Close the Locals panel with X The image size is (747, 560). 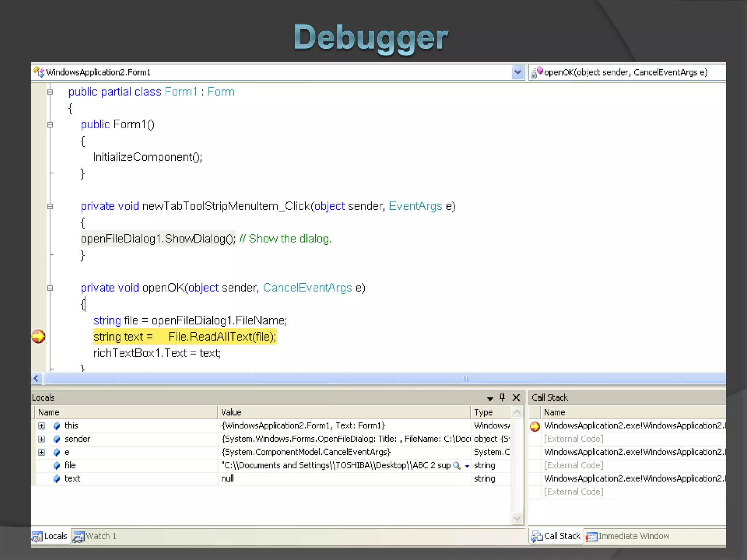(x=516, y=397)
